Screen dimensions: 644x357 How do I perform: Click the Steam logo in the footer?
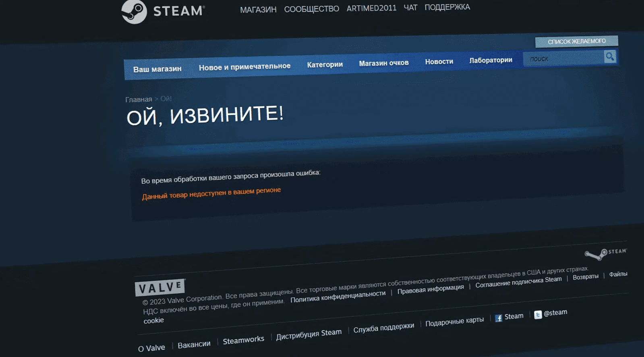605,254
